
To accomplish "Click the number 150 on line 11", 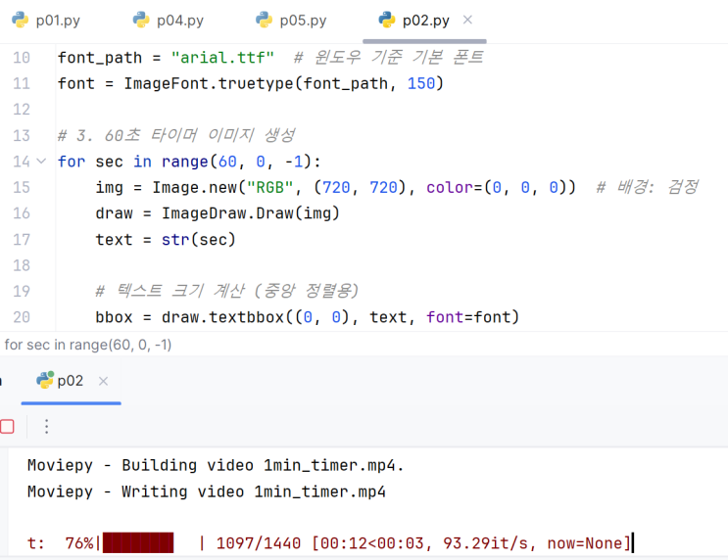I will [421, 83].
